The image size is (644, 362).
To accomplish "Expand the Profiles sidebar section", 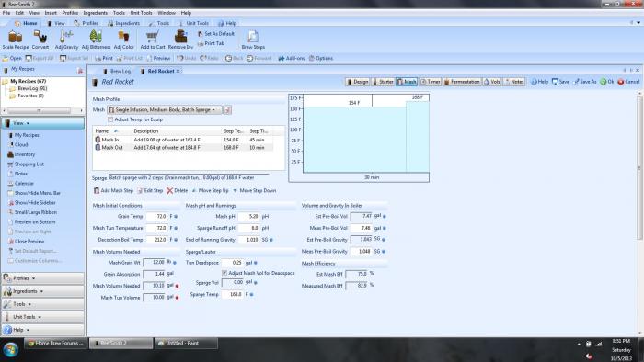I will [x=42, y=278].
